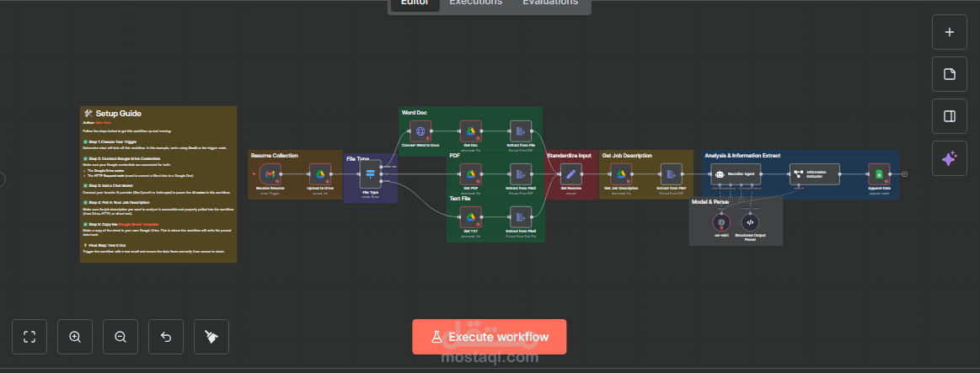
Task: Click the Get Job Description section title
Action: pos(627,155)
